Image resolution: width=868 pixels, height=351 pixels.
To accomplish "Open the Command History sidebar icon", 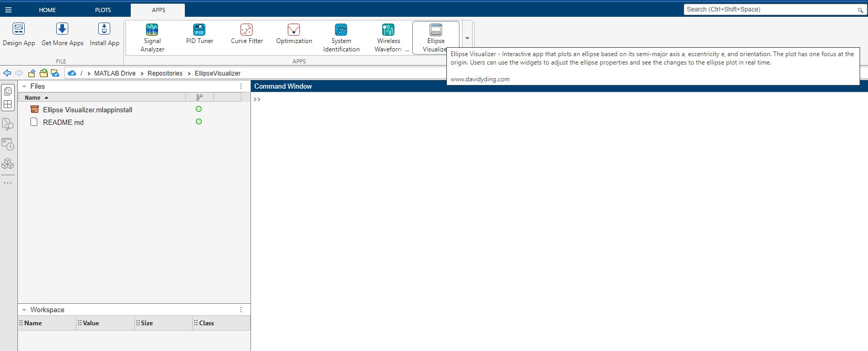I will coord(8,144).
